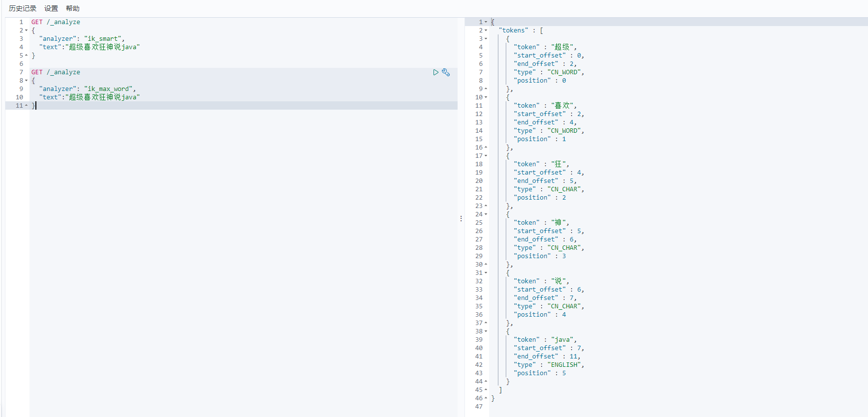Click the text value on editor line 4
Viewport: 868px width, 417px height.
tap(103, 47)
